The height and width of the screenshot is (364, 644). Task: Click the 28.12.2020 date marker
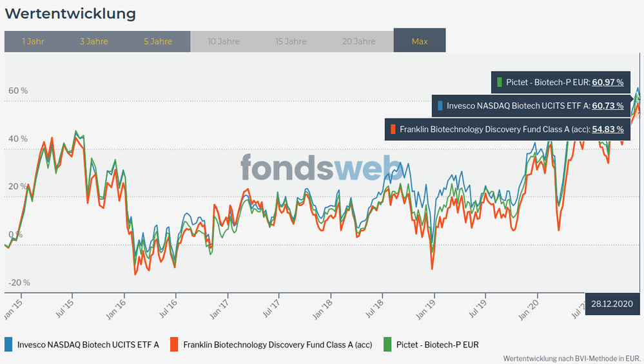point(612,303)
